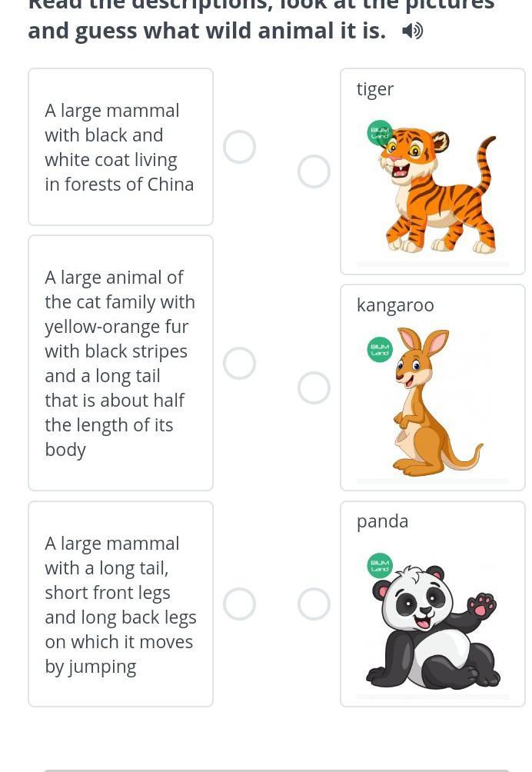The width and height of the screenshot is (532, 772).
Task: Click the "kangaroo" word label
Action: [395, 305]
